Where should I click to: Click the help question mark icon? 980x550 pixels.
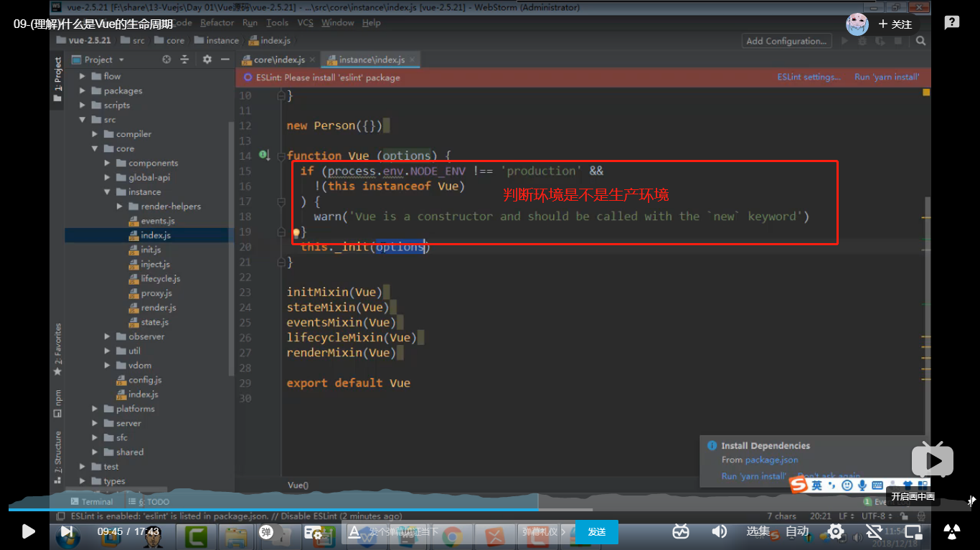click(x=952, y=23)
